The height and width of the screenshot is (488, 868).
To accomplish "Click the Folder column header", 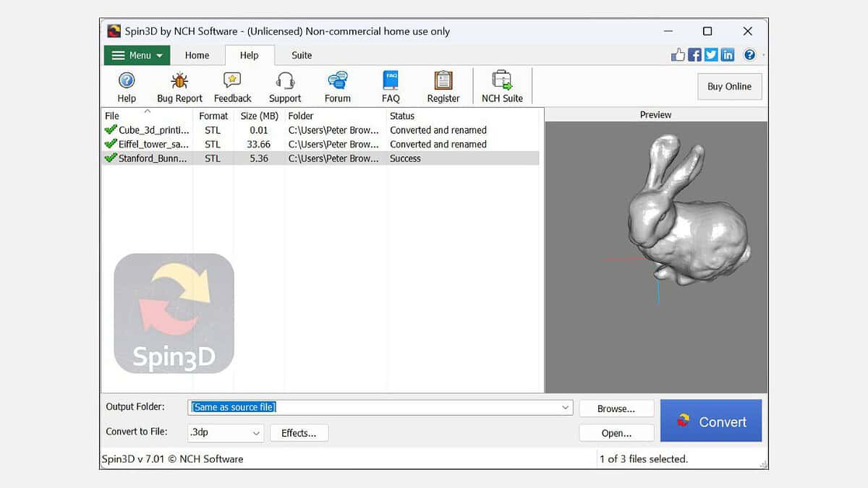I will [x=336, y=116].
